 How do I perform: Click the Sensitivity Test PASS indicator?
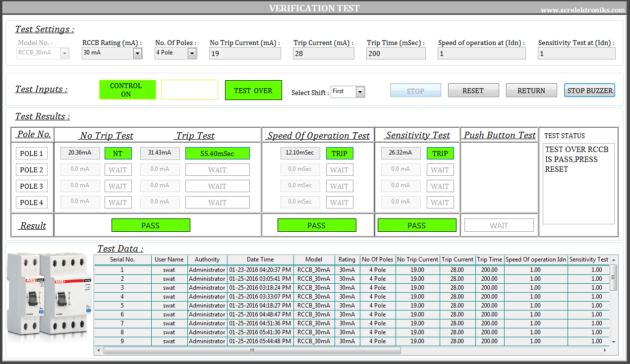click(417, 225)
